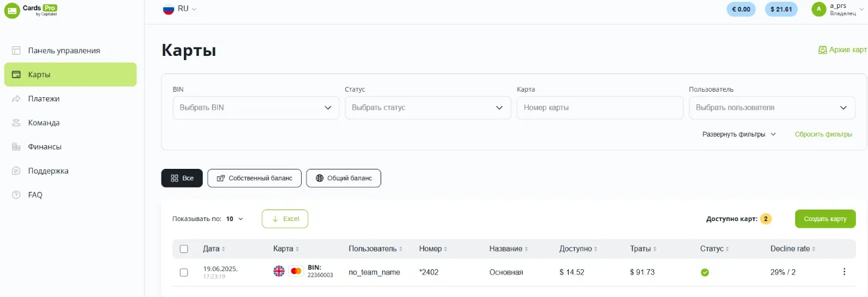868x297 pixels.
Task: Open the Выбрать статус dropdown
Action: pos(428,108)
